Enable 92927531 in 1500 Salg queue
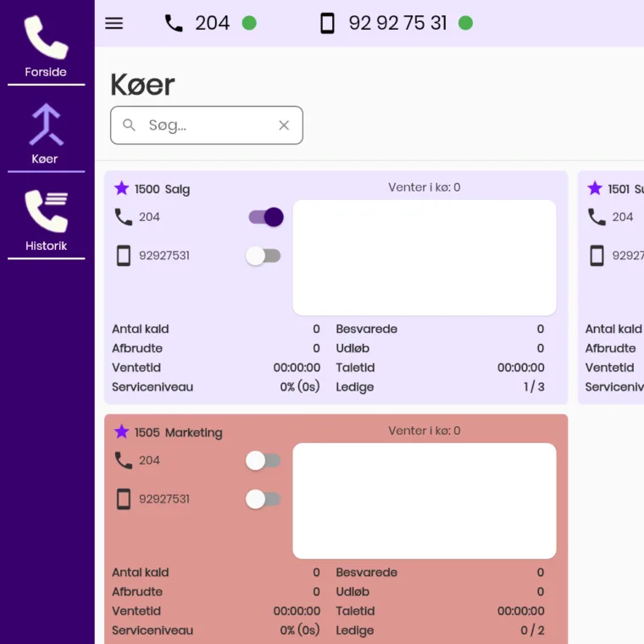Screen dimensions: 644x644 click(x=264, y=256)
